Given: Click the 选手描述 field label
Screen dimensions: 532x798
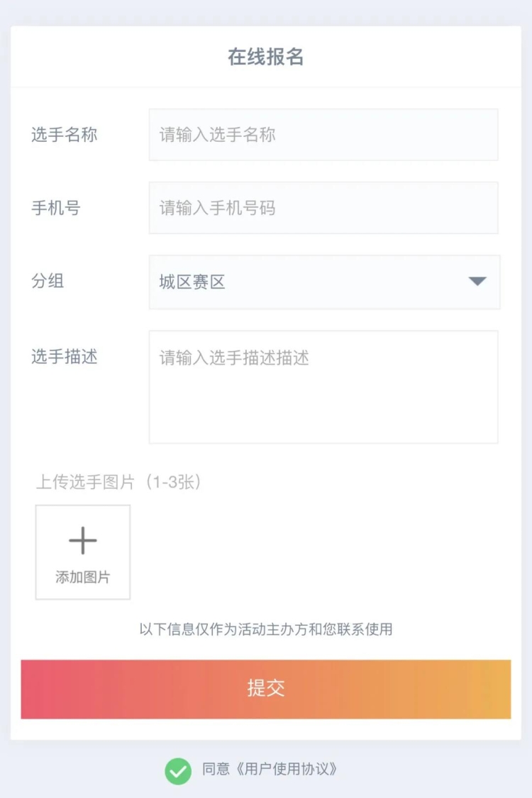Looking at the screenshot, I should [x=65, y=356].
